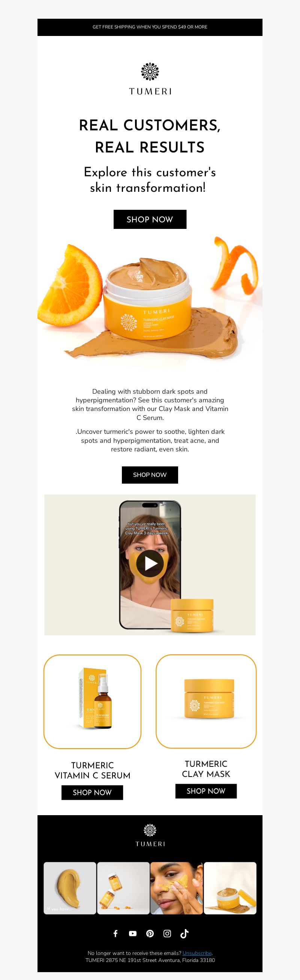Click the TUMERI logo at the top
Image resolution: width=300 pixels, height=980 pixels.
(x=150, y=79)
